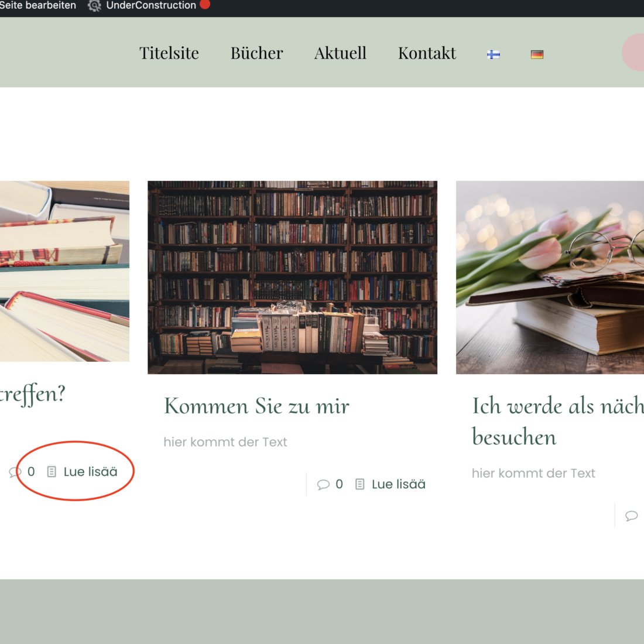Click the stacked books thumbnail
The image size is (644, 644).
pyautogui.click(x=64, y=271)
